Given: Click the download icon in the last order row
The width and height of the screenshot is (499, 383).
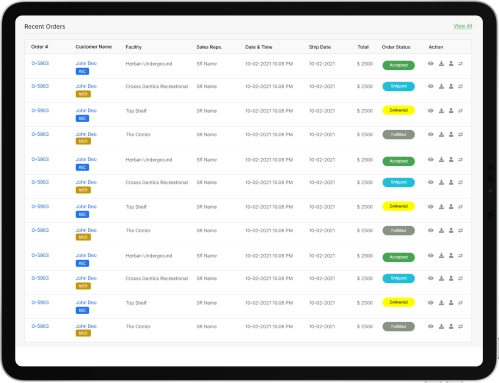Looking at the screenshot, I should point(441,326).
